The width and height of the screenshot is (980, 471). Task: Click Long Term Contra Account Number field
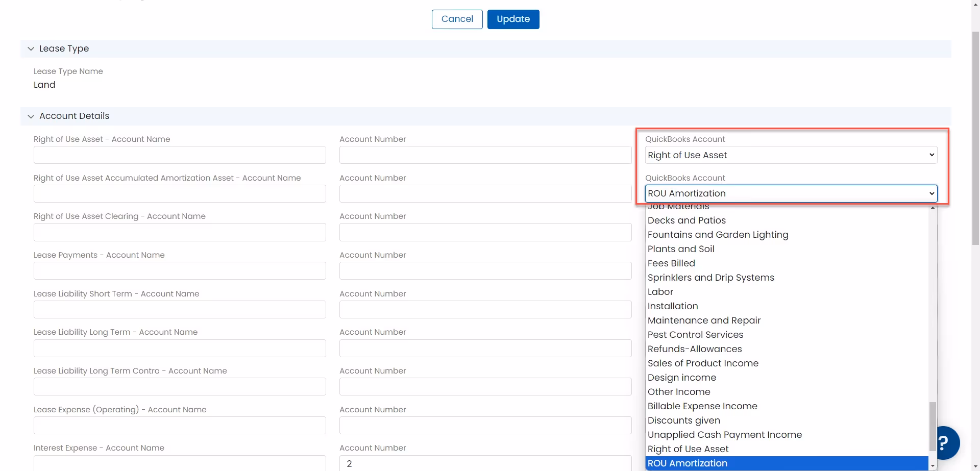(485, 387)
